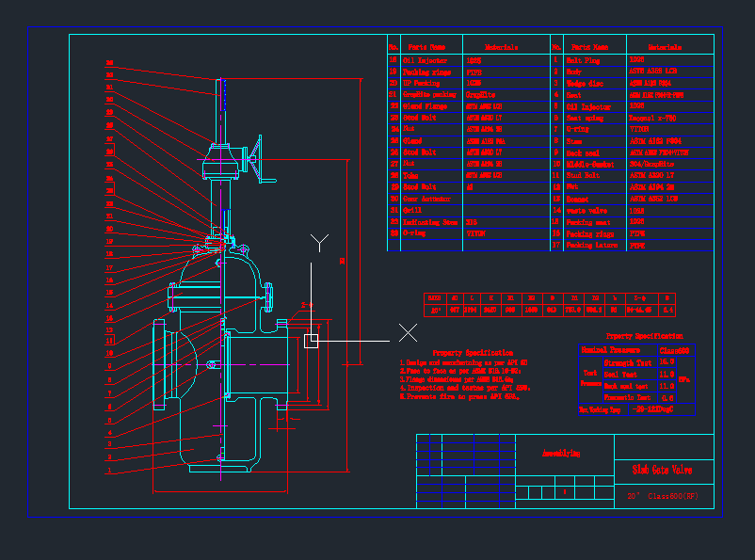Select the 'Bolt Plug' parts list entry
This screenshot has width=755, height=560.
pyautogui.click(x=584, y=59)
